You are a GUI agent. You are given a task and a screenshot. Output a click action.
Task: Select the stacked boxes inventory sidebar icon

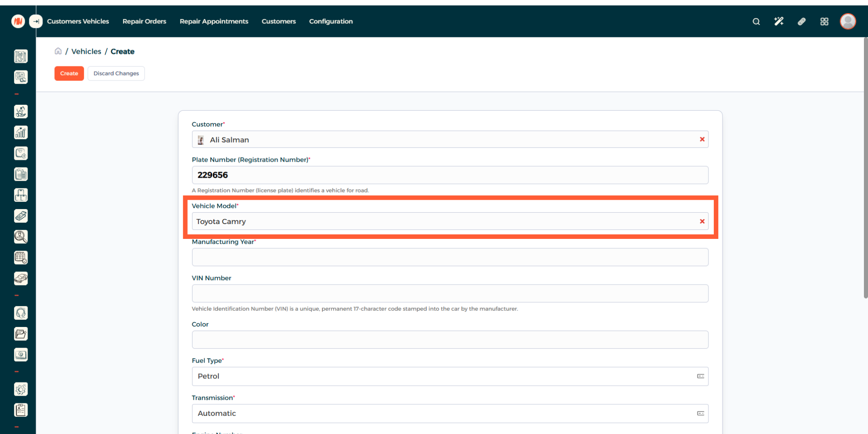(21, 195)
